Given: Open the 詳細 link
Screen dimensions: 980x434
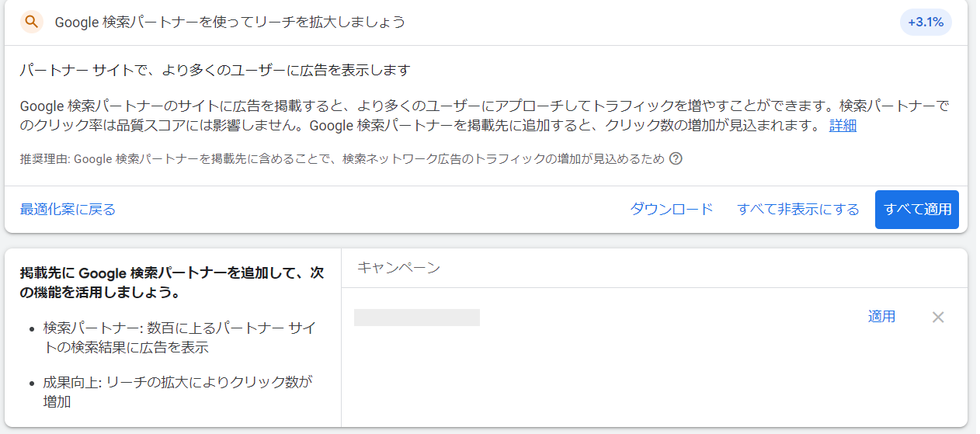Looking at the screenshot, I should [x=843, y=126].
